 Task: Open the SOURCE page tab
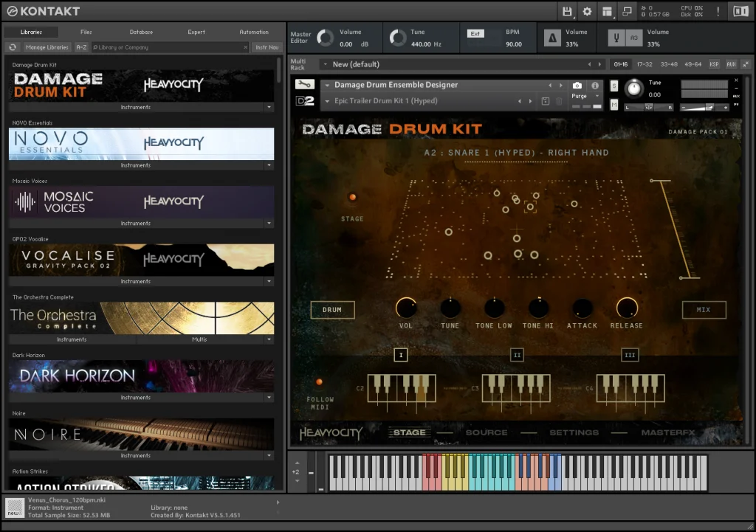coord(487,432)
